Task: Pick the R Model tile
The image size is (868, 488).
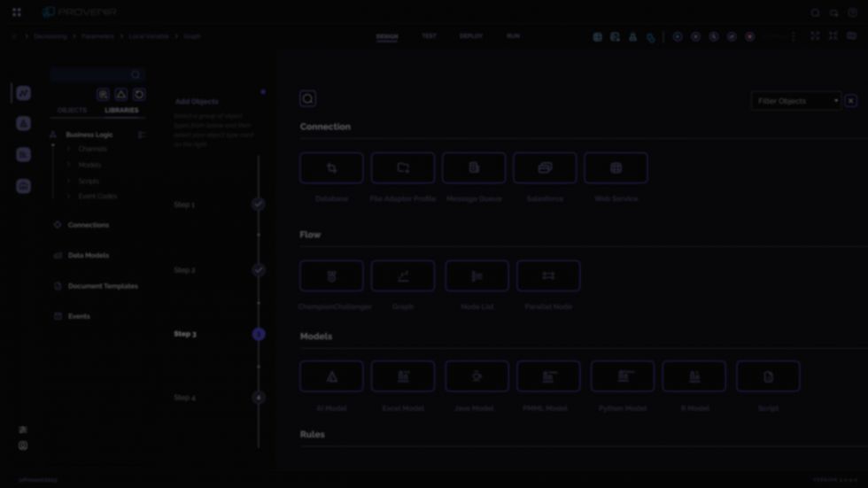Action: pos(694,376)
